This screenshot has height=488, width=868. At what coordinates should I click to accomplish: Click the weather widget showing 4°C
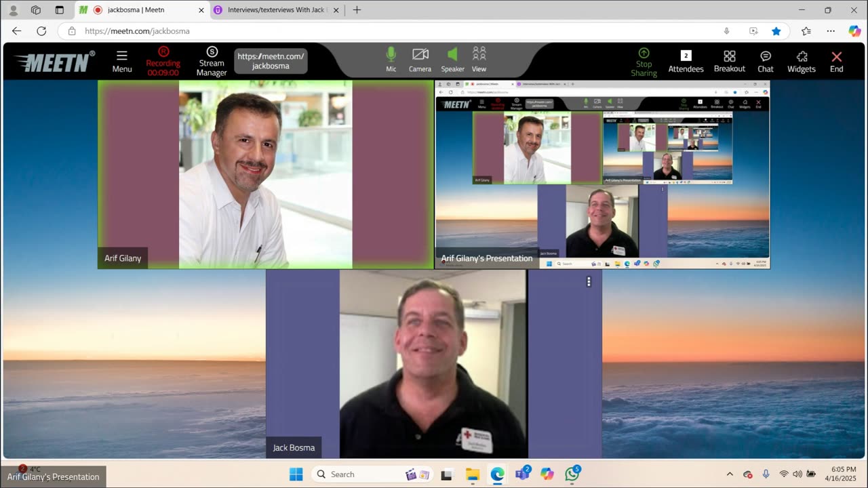[x=28, y=469]
